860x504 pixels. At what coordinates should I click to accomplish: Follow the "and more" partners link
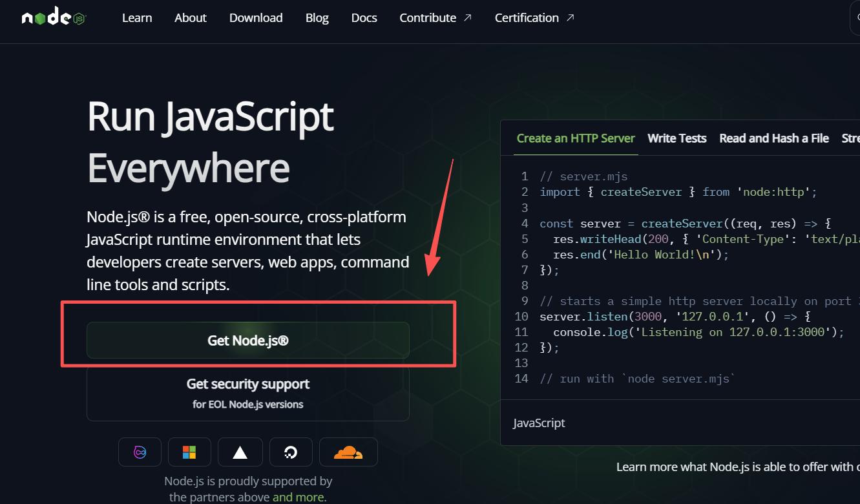(298, 497)
